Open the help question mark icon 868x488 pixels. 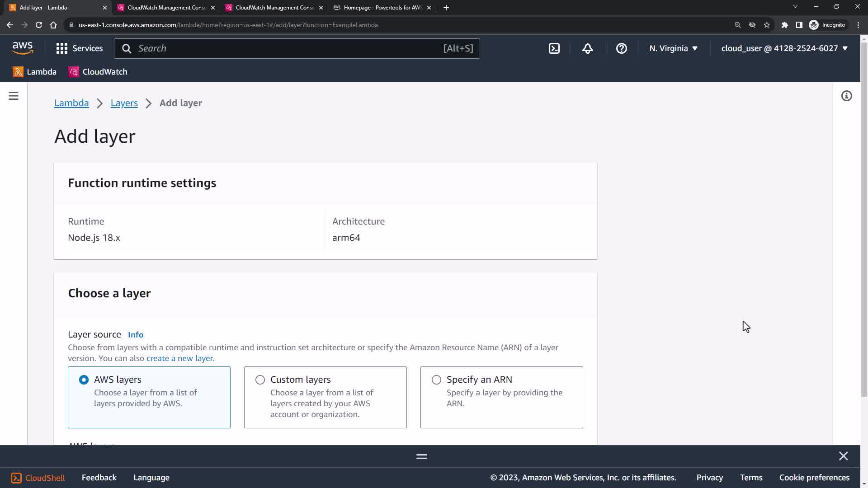621,48
